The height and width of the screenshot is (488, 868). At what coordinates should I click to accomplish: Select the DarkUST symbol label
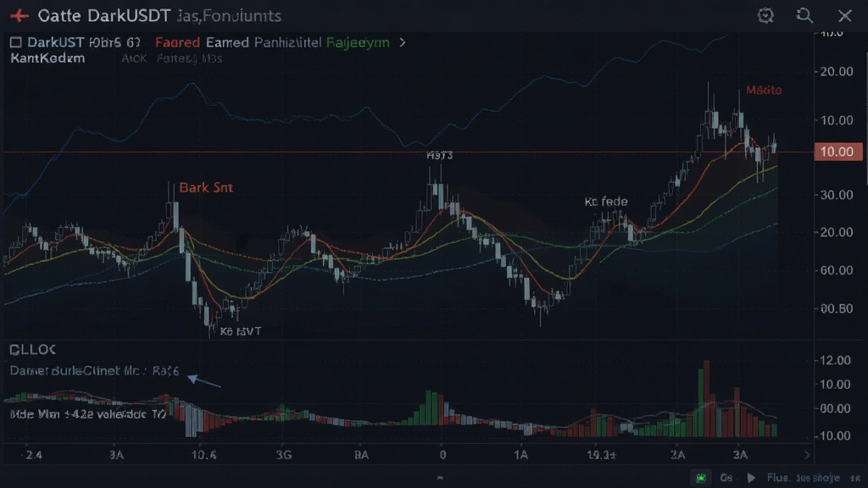(x=55, y=42)
